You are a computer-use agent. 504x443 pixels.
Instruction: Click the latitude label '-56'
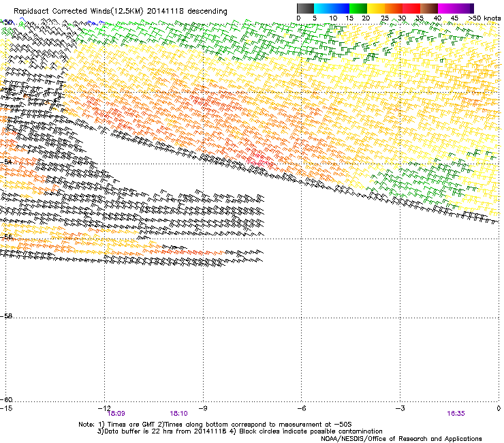click(x=6, y=236)
